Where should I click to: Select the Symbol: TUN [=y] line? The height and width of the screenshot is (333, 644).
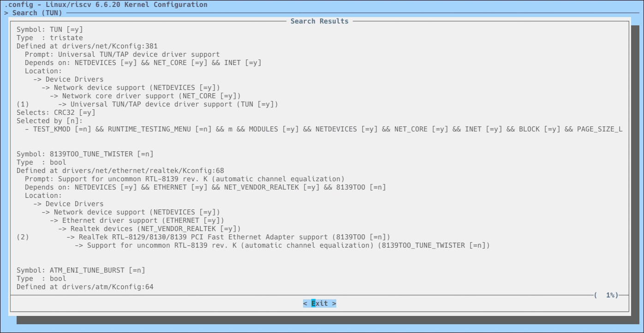(50, 30)
